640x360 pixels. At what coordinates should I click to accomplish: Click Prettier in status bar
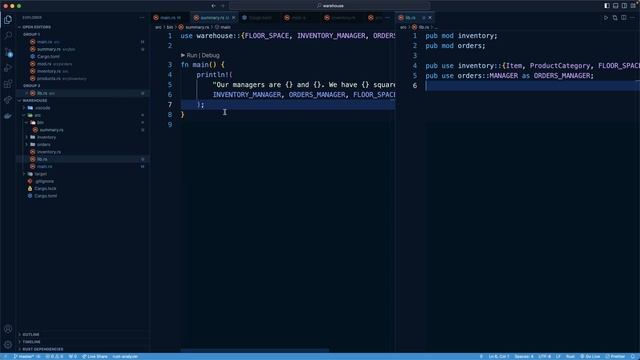pyautogui.click(x=615, y=356)
